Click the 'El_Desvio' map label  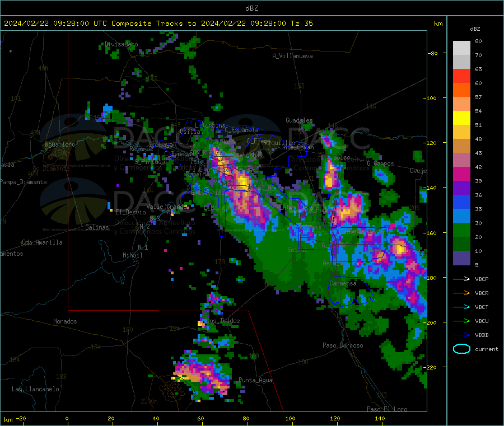coord(130,212)
